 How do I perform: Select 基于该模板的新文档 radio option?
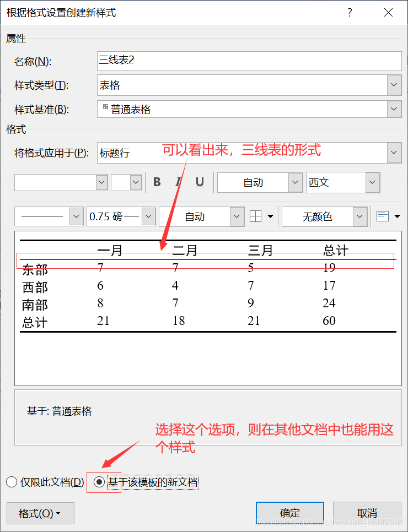[x=147, y=482]
